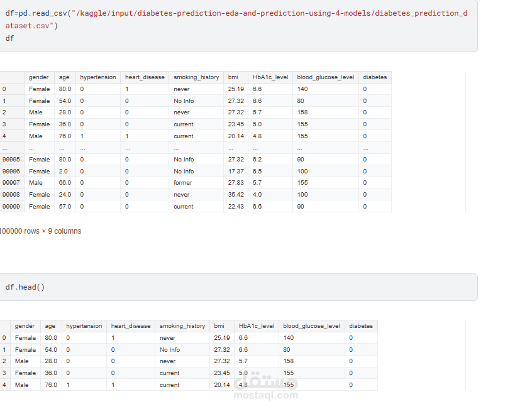Click the bmi value 27.83
Screen dimensions: 532x409
[236, 183]
